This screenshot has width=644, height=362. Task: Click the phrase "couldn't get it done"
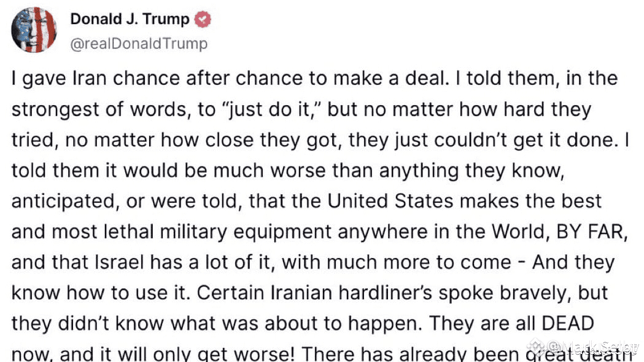526,140
